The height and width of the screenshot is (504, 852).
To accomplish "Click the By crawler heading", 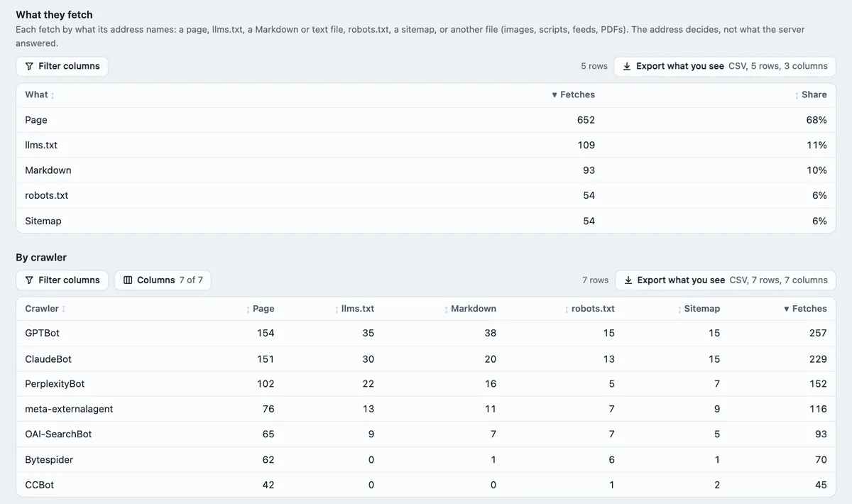I will tap(41, 257).
